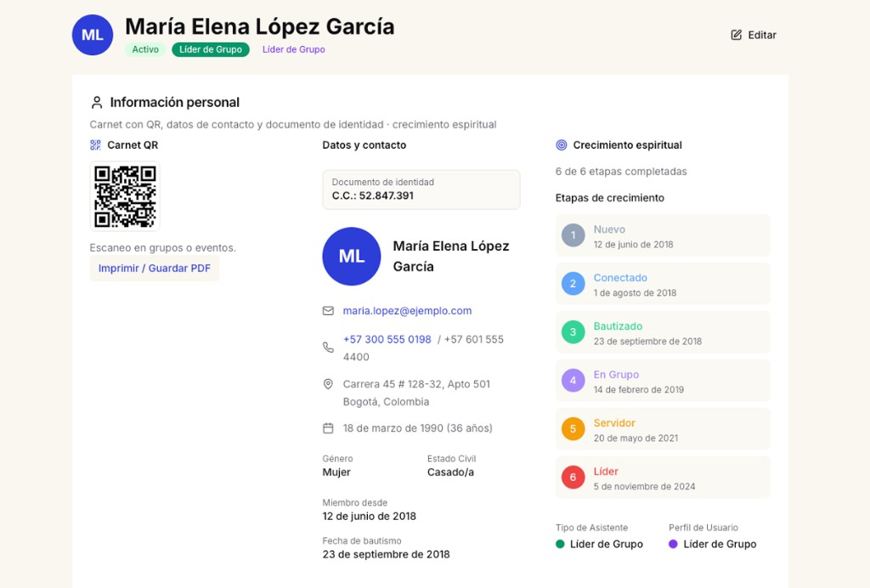Click the person icon beside Información personal

[97, 102]
